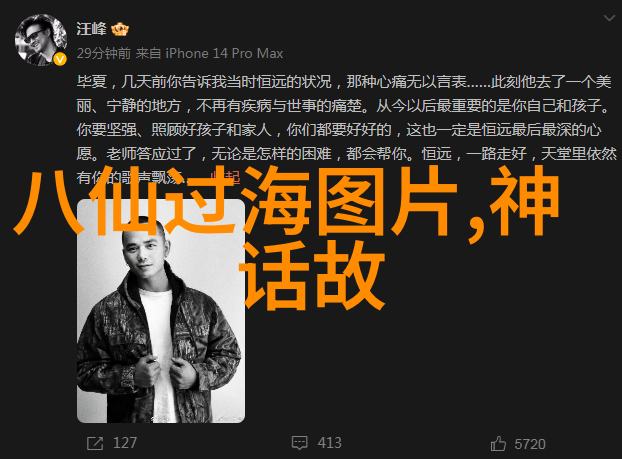Click the crown membership badge beside 汪峰
The width and height of the screenshot is (622, 459).
[x=120, y=29]
